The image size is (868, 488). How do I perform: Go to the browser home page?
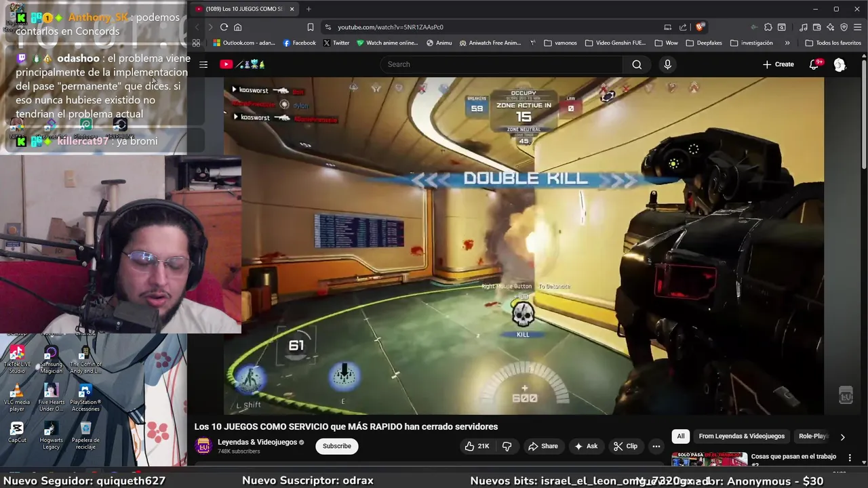[x=237, y=27]
